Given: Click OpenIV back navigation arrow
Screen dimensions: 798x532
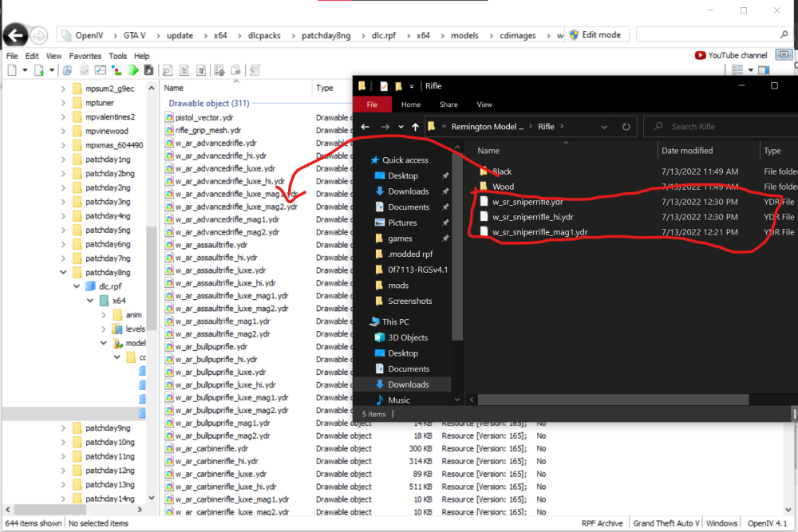Looking at the screenshot, I should coord(16,35).
